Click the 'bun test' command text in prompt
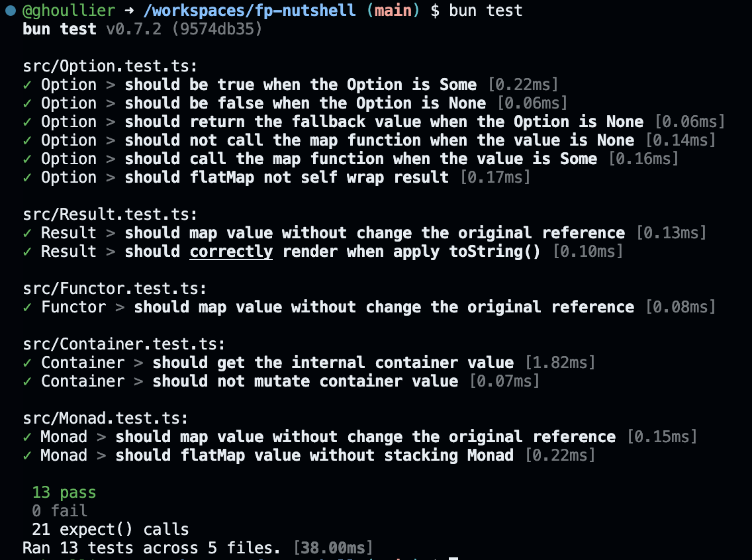This screenshot has height=560, width=752. click(486, 11)
